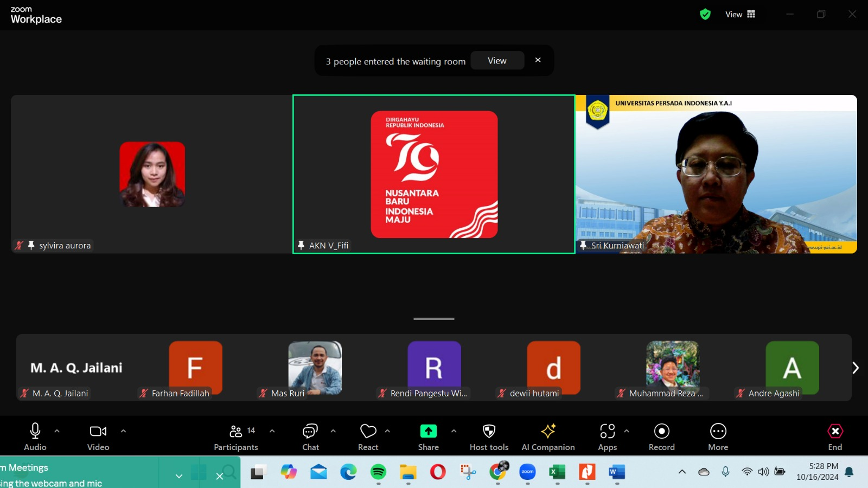Open Microsoft Edge from taskbar
This screenshot has height=488, width=868.
348,472
